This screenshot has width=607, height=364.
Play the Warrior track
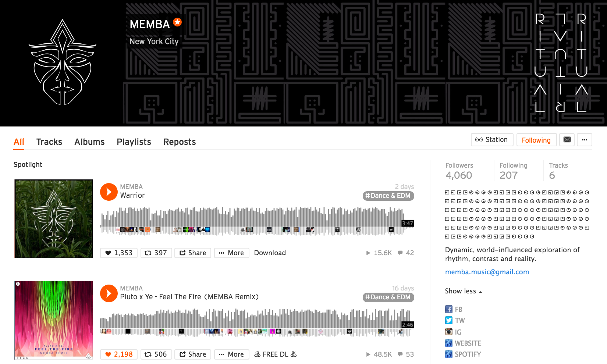click(109, 192)
